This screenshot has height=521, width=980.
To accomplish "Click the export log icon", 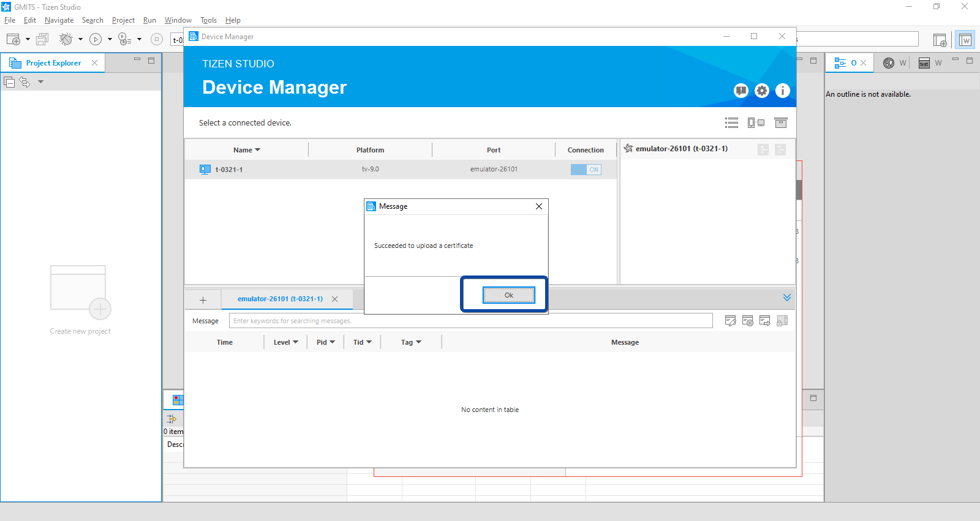I will pos(764,321).
